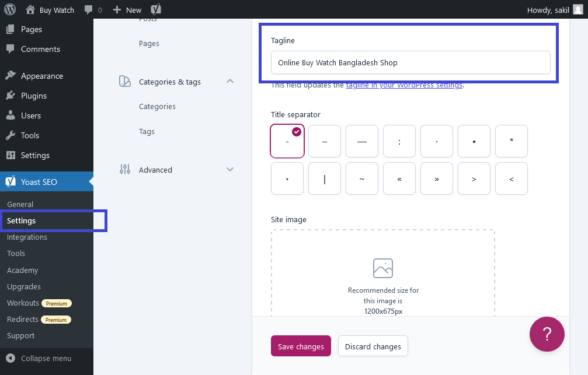Open the WordPress logo menu
The image size is (588, 375).
point(10,9)
